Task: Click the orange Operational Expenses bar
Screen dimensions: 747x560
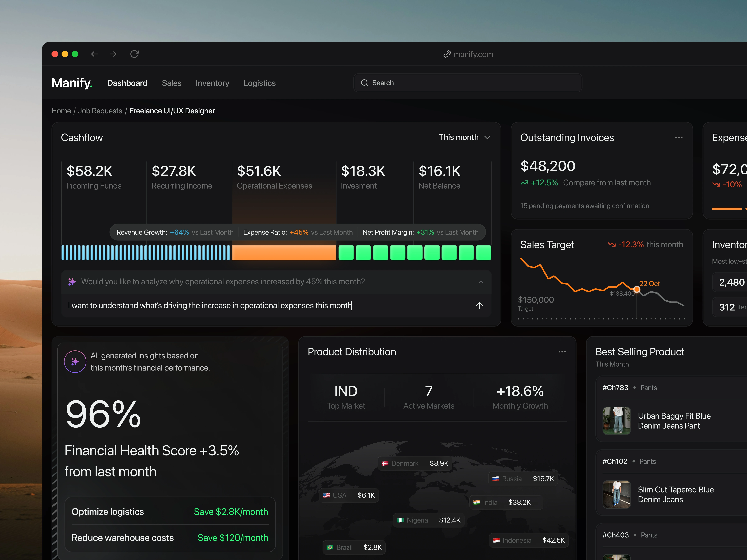Action: coord(284,252)
